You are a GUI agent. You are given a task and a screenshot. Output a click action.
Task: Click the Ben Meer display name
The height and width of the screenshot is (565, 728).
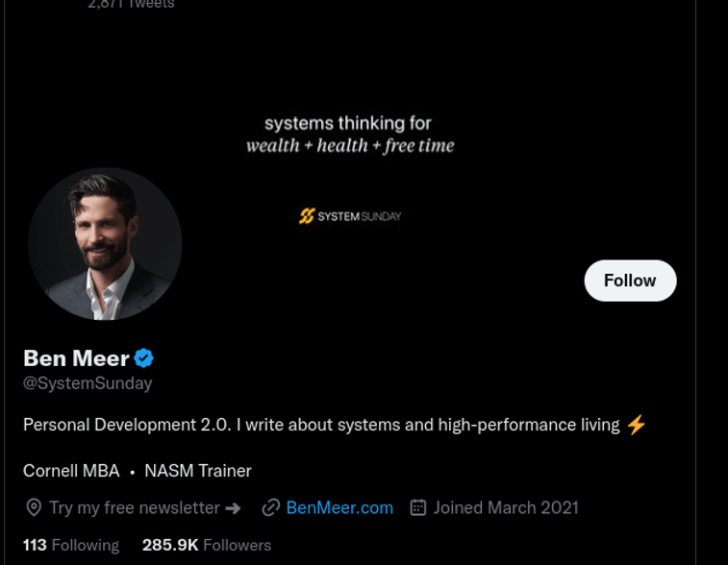76,358
